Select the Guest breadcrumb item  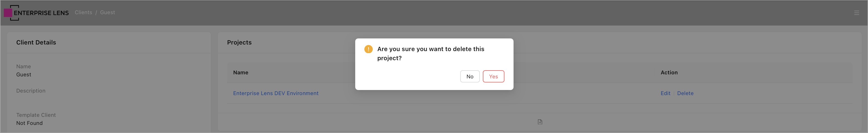pos(108,12)
